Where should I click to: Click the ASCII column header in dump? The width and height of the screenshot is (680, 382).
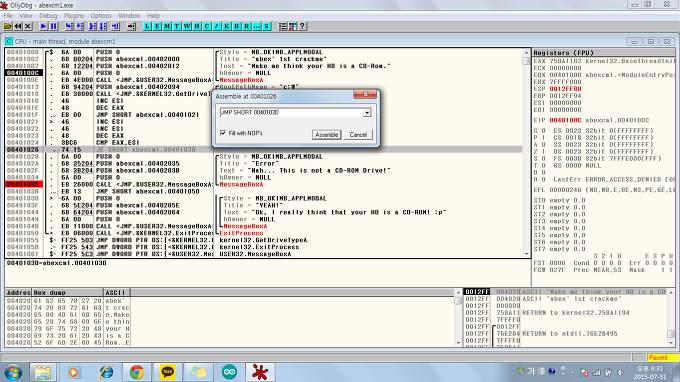click(117, 293)
